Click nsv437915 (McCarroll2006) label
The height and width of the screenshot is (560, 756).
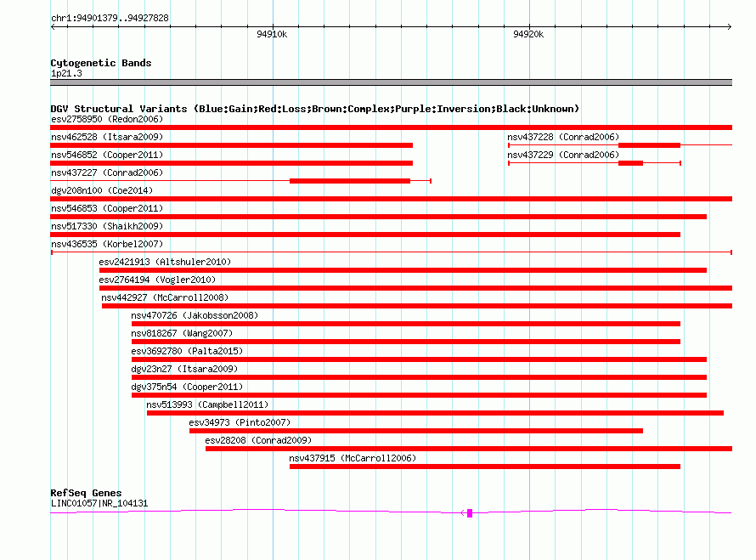pos(353,458)
